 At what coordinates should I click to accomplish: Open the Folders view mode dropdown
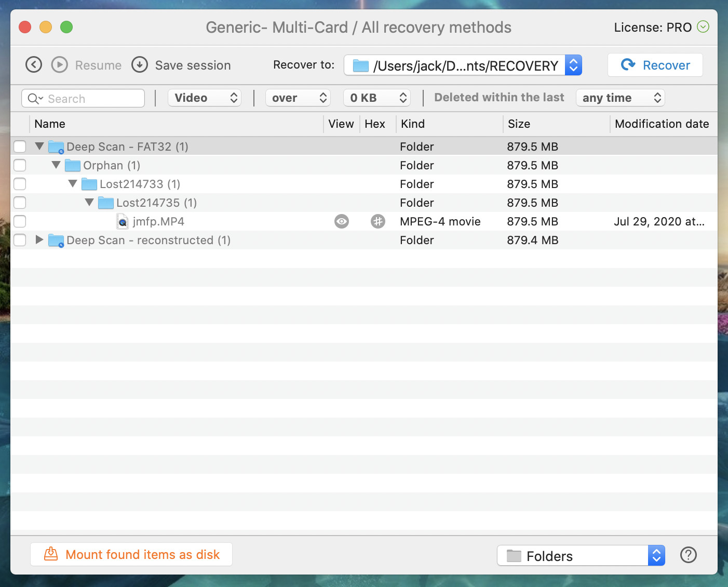click(x=581, y=556)
